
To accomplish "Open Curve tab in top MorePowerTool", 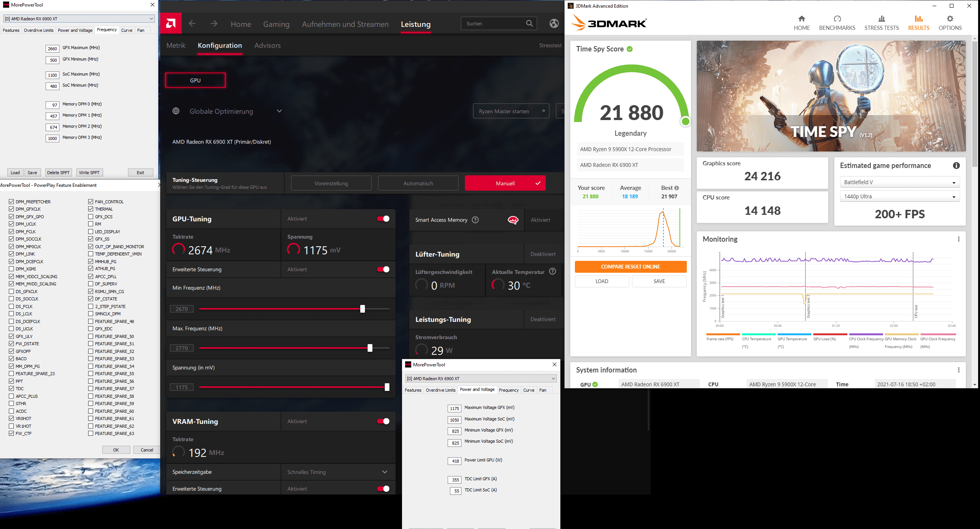I will (x=126, y=30).
